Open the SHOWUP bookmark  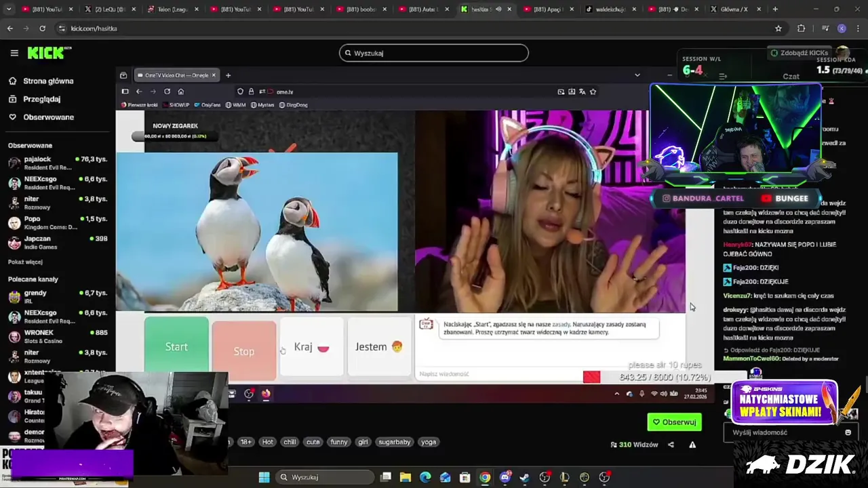coord(176,105)
